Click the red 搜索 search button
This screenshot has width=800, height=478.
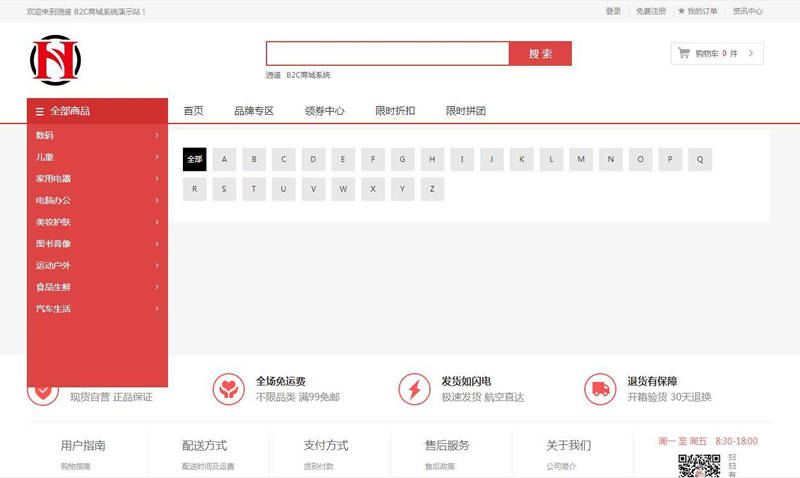coord(540,54)
